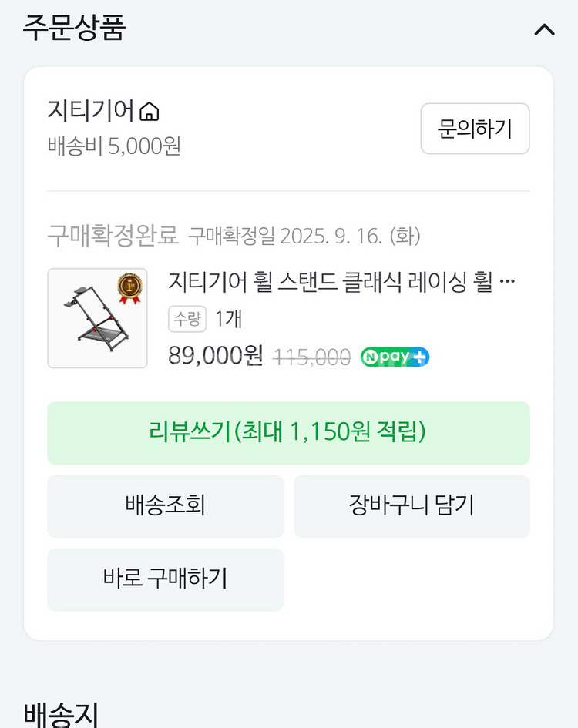Click the 구매확정완료 status label
The height and width of the screenshot is (728, 578).
(113, 234)
